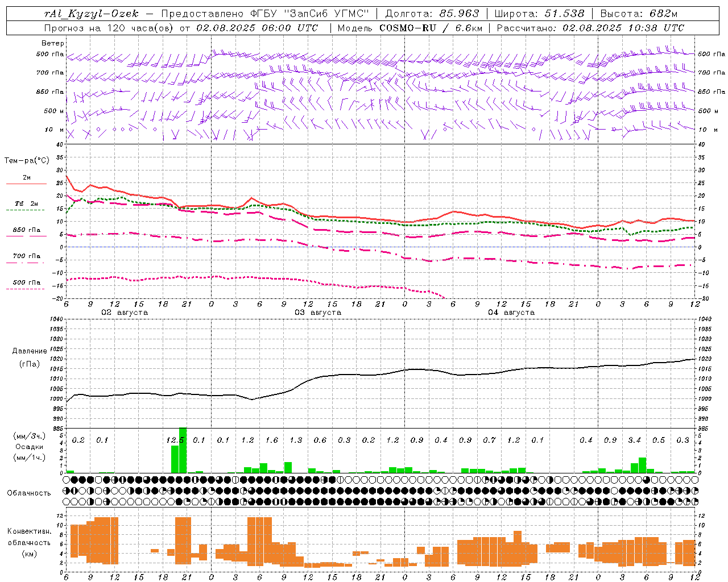Click the date label 04 августа
The image size is (728, 582).
click(x=511, y=313)
